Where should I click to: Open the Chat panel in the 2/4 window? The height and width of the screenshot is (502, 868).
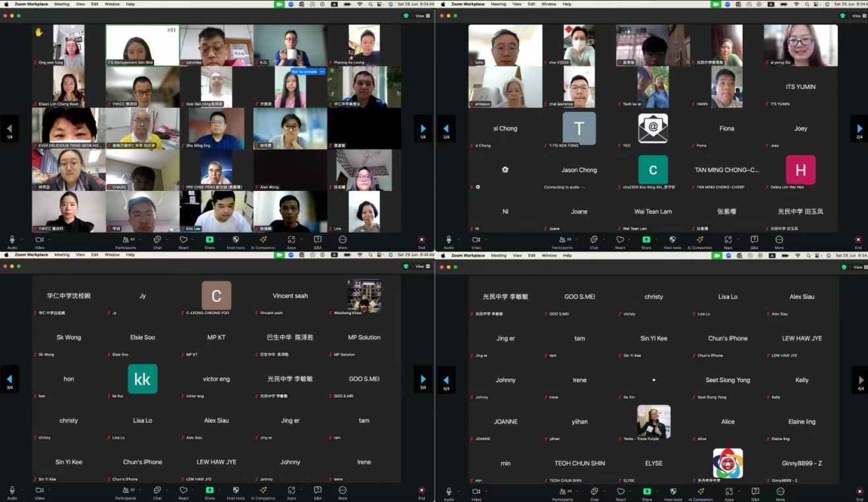pyautogui.click(x=594, y=240)
